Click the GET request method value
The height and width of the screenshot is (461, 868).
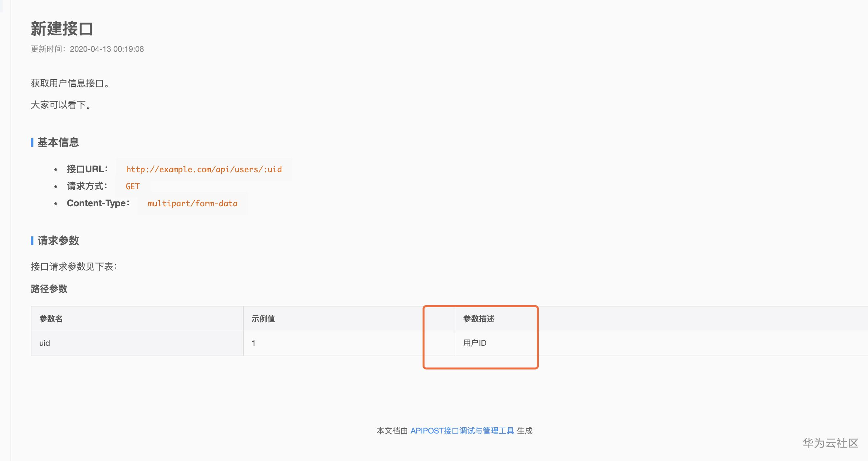tap(132, 187)
